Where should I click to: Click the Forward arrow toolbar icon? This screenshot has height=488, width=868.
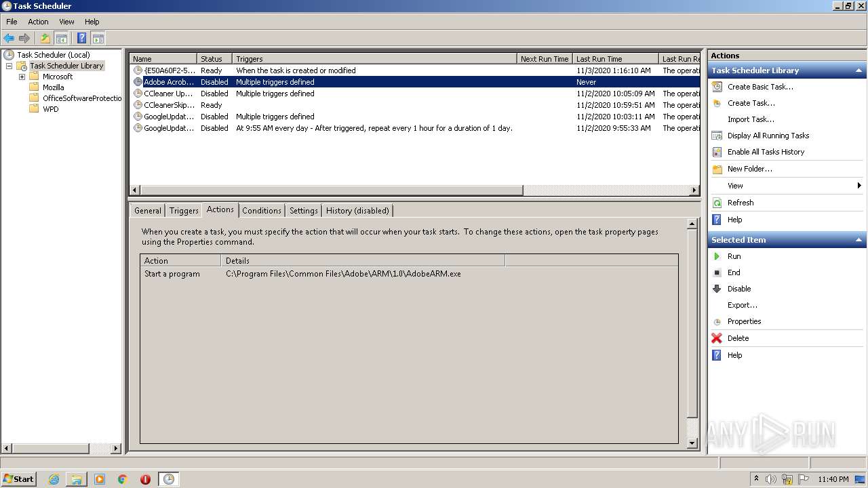coord(24,39)
